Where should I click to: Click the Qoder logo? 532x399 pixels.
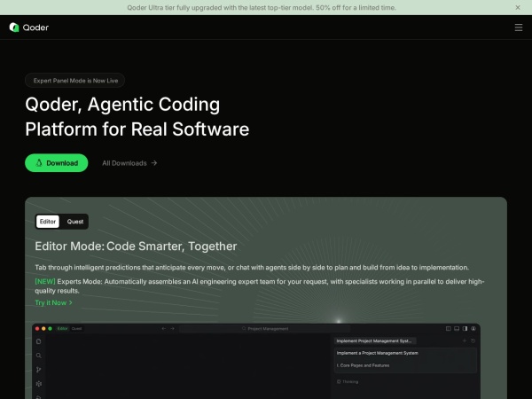[x=29, y=27]
